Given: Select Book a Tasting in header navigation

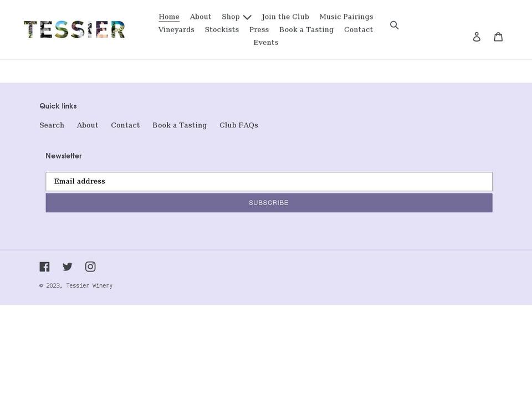Looking at the screenshot, I should (x=306, y=29).
